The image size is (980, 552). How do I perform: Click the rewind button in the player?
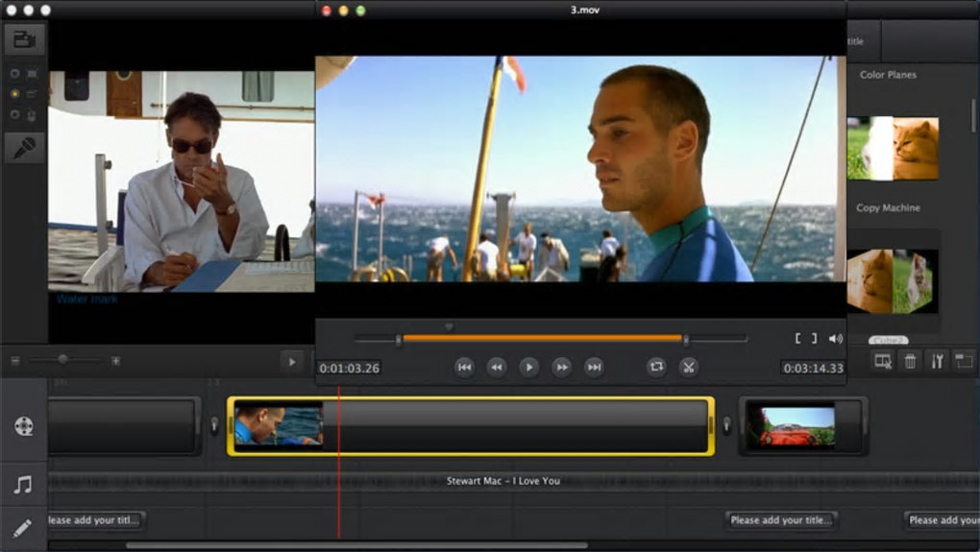click(496, 367)
